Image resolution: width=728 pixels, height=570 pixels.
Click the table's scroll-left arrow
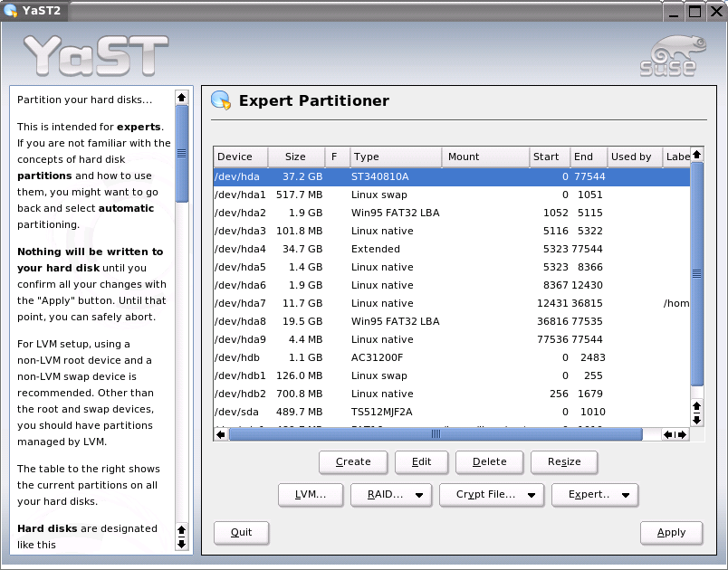point(221,434)
